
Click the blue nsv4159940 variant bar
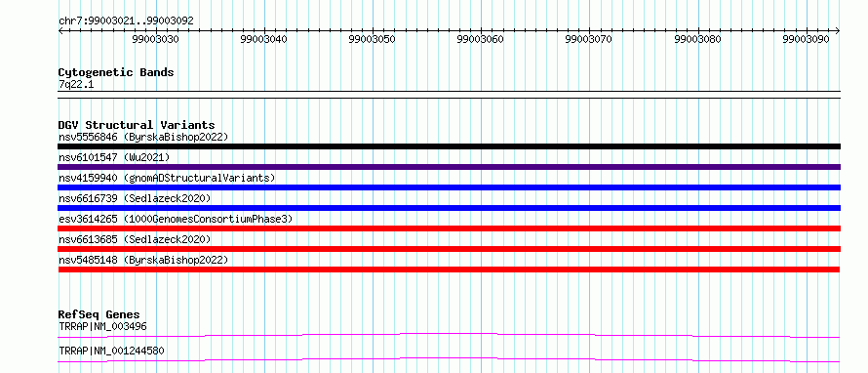(449, 187)
